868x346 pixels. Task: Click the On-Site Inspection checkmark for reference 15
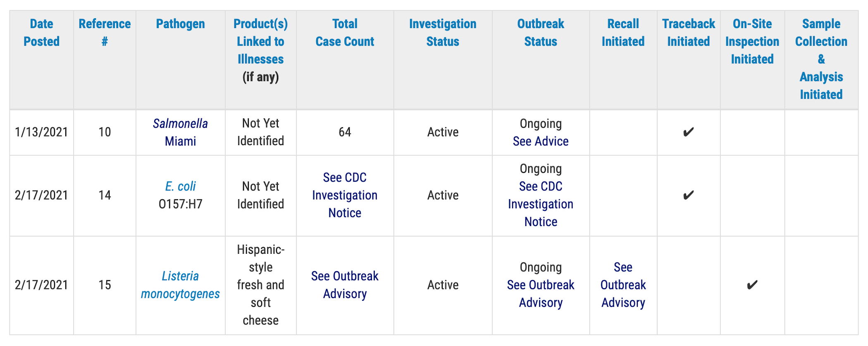pos(752,285)
